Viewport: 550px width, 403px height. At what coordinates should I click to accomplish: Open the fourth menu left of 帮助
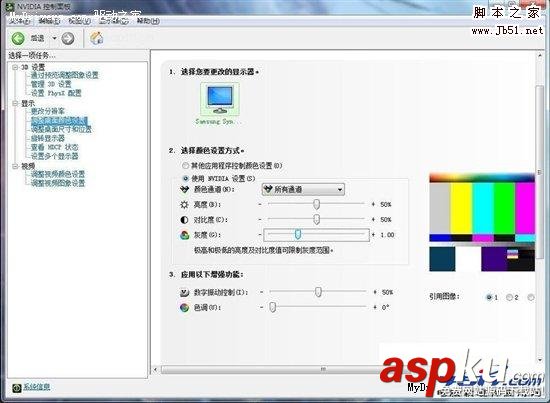tap(114, 21)
